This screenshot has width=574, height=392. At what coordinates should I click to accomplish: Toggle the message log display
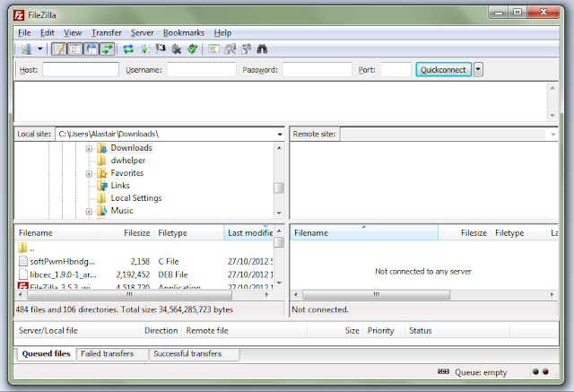point(59,48)
